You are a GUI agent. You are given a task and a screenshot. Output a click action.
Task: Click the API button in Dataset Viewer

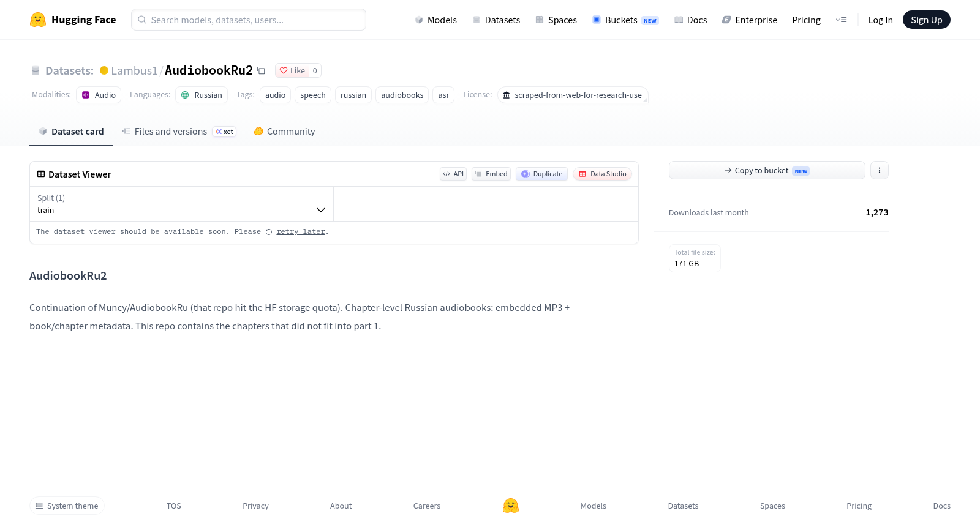453,174
